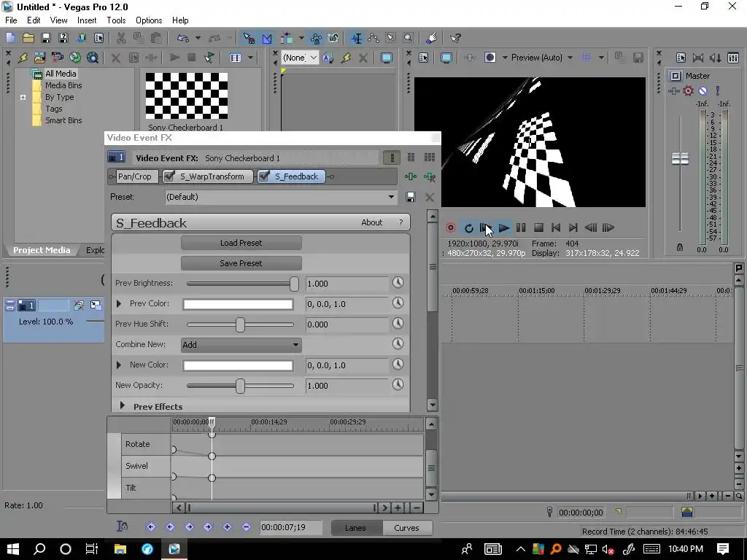Expand Prev Effects section
Screen dimensions: 747x560
(123, 405)
